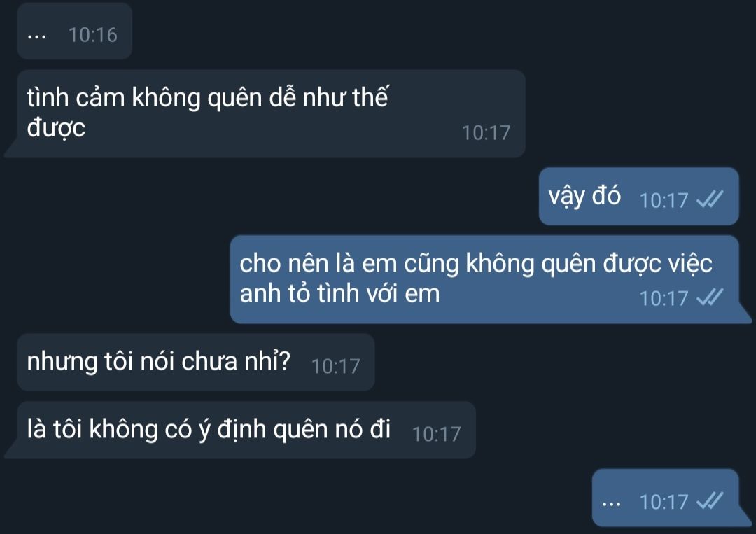The image size is (756, 534).
Task: Select the first '...' message at 10:16
Action: 75,31
